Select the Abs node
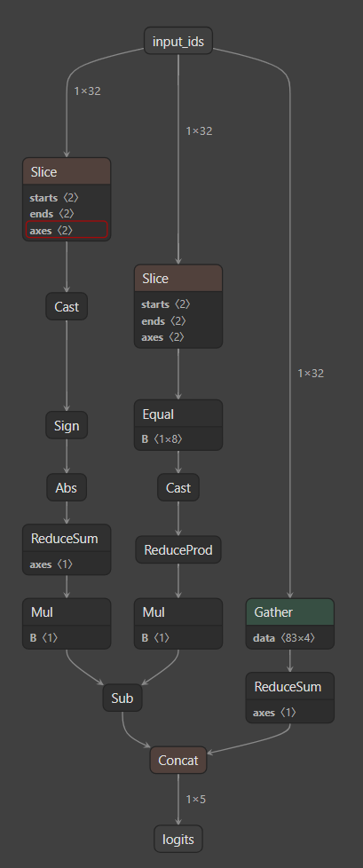Image resolution: width=363 pixels, height=868 pixels. (67, 488)
